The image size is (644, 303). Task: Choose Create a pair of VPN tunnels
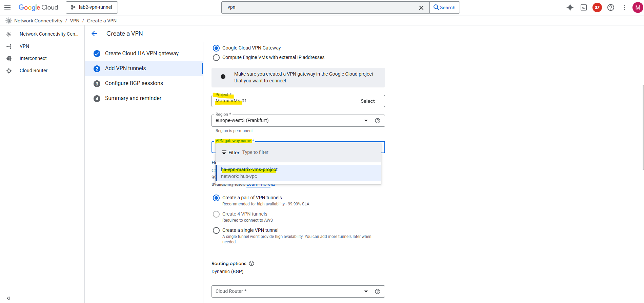coord(216,198)
